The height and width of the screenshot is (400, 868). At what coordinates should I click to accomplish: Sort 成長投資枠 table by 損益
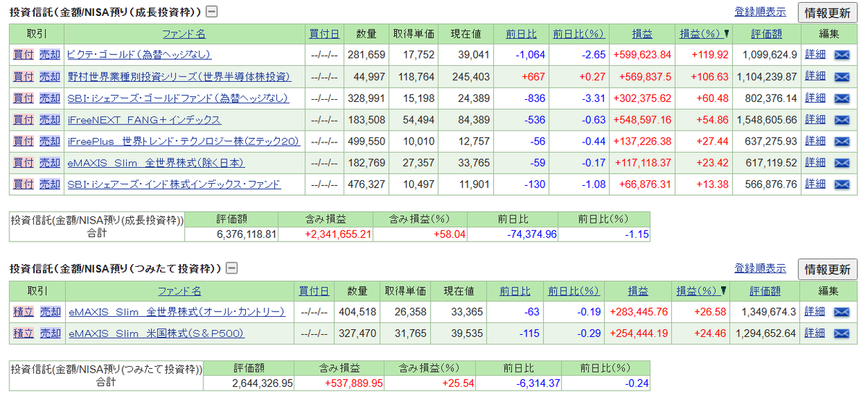click(x=642, y=34)
